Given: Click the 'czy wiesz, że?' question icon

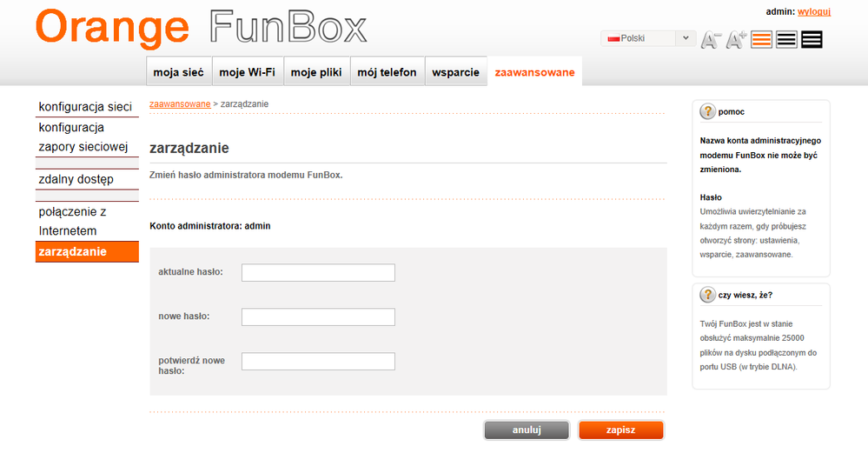Looking at the screenshot, I should 707,295.
